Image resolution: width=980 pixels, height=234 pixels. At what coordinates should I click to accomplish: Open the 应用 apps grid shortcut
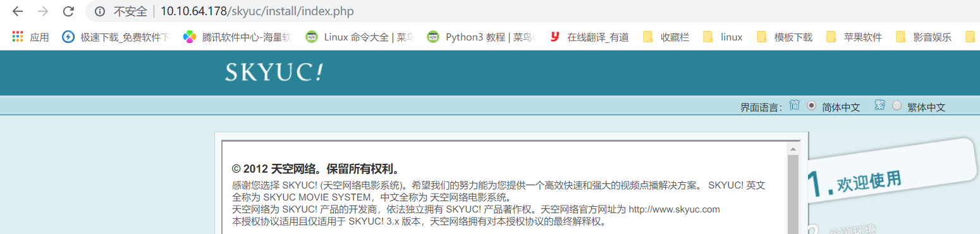(x=30, y=37)
